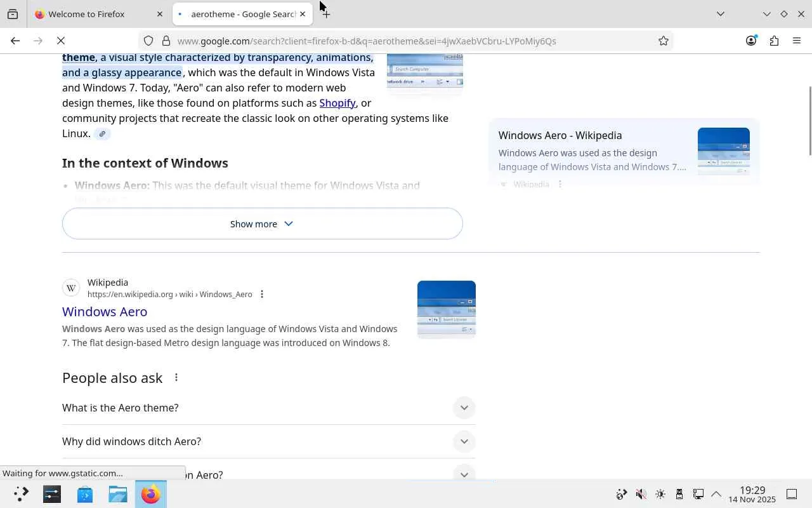Screen dimensions: 812x508
Task: Open the list all tabs dropdown
Action: pos(721,14)
